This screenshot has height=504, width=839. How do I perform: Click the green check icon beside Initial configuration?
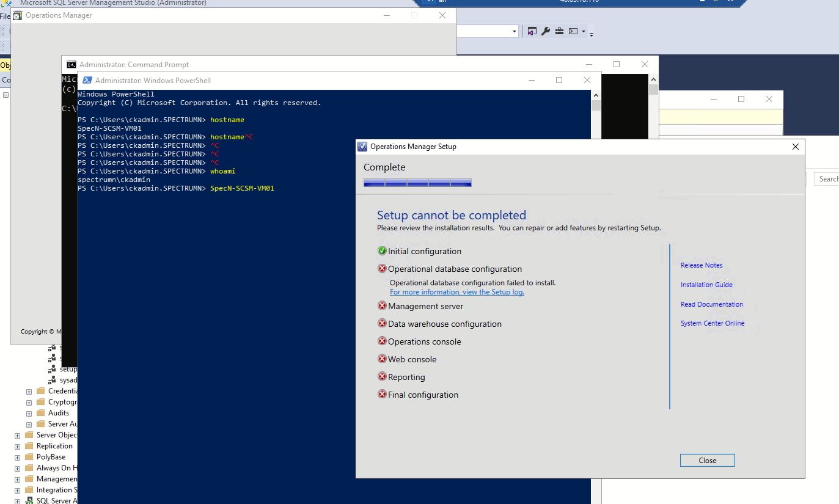tap(381, 250)
